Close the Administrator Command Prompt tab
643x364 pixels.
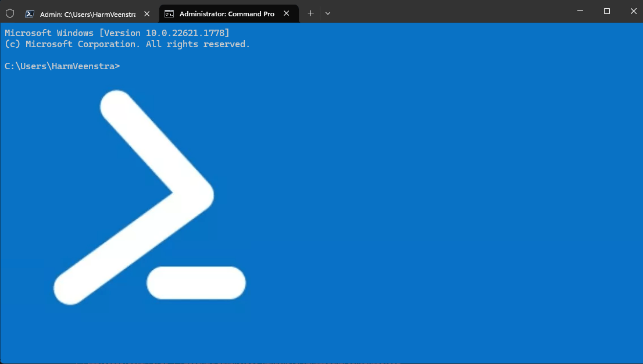[x=286, y=13]
